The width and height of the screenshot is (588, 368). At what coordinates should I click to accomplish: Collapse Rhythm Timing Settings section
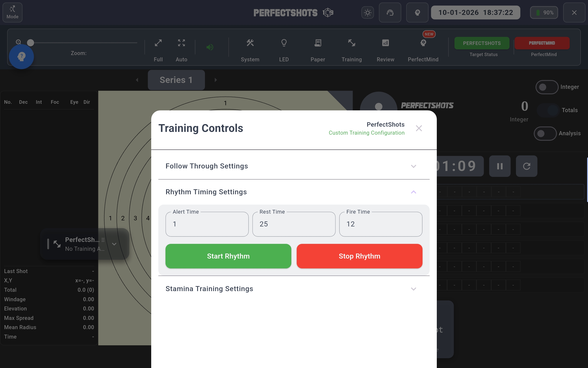pyautogui.click(x=413, y=192)
